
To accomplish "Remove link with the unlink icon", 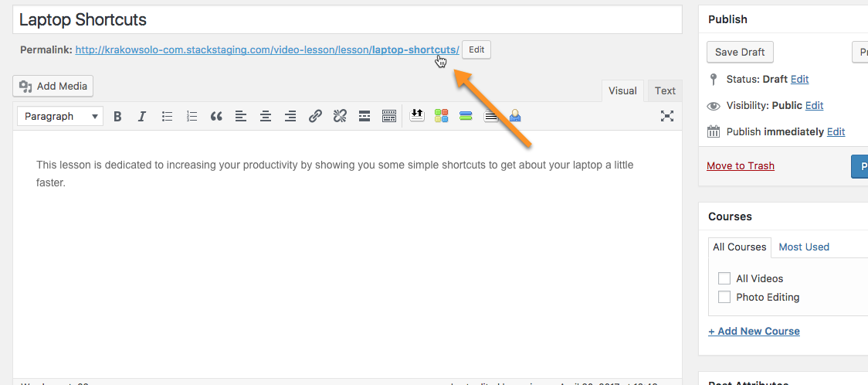I will [x=339, y=116].
